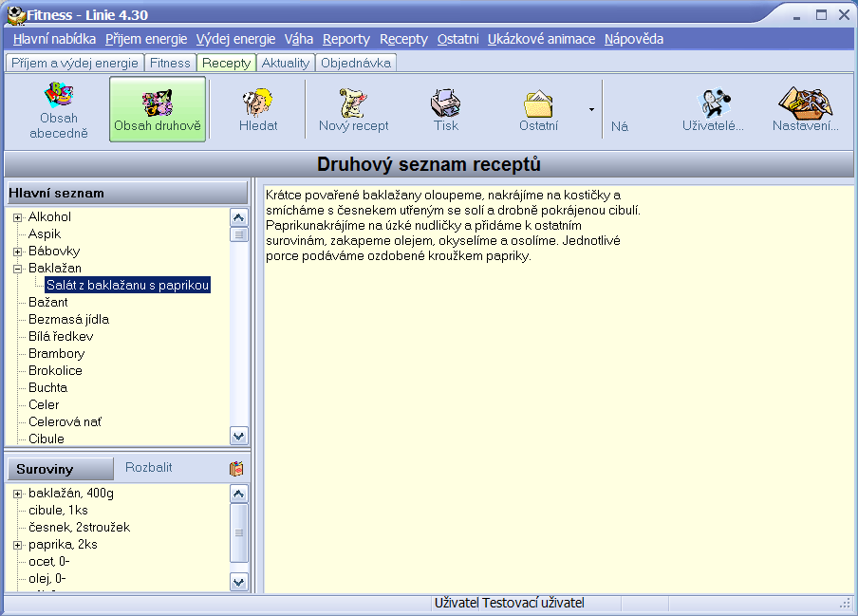Screen dimensions: 858x616
Task: Open Obsah abecedně alphabetical recipe list
Action: pos(59,109)
